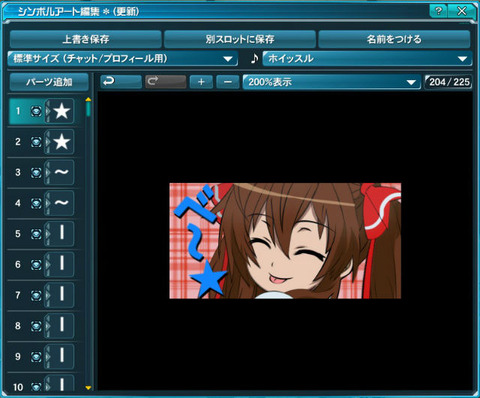This screenshot has height=398, width=480.
Task: Expand layer 3 group triangle
Action: (x=47, y=173)
